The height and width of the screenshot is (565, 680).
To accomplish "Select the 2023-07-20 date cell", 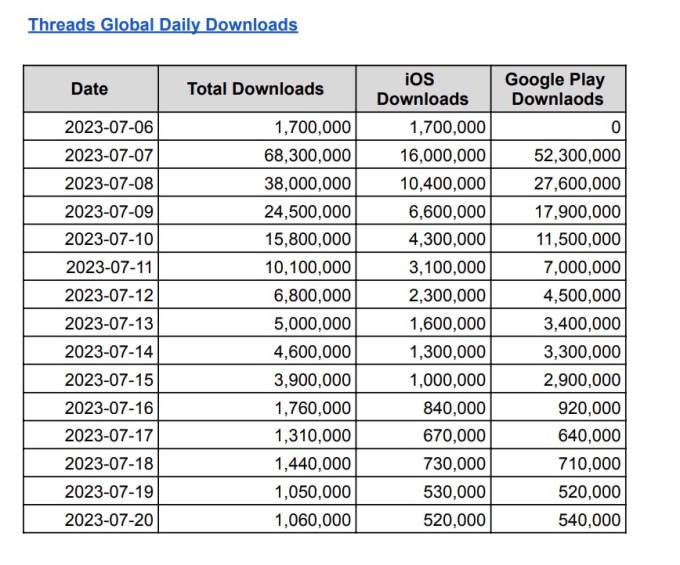I will [x=109, y=519].
